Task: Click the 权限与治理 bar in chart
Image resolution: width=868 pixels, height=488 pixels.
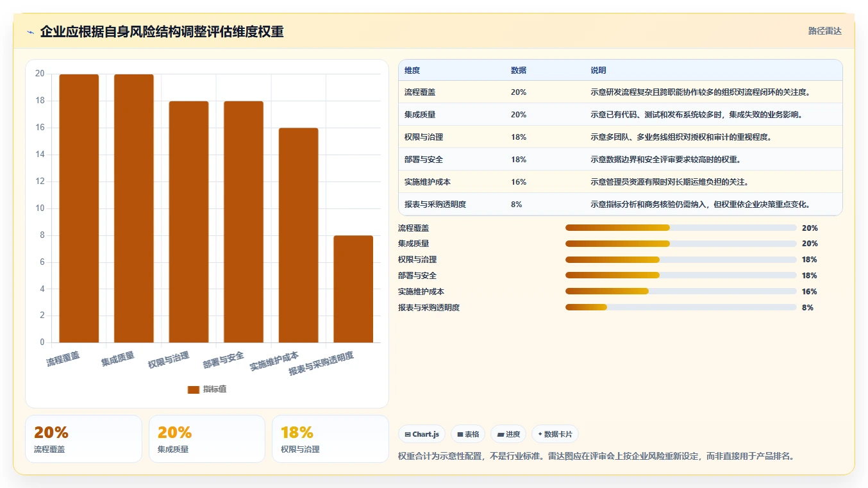Action: pos(189,222)
